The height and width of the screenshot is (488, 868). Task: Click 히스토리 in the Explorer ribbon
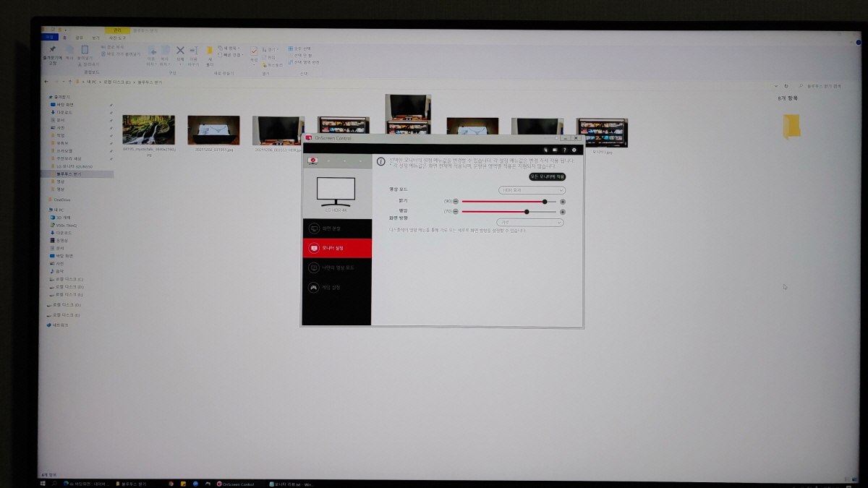coord(273,64)
